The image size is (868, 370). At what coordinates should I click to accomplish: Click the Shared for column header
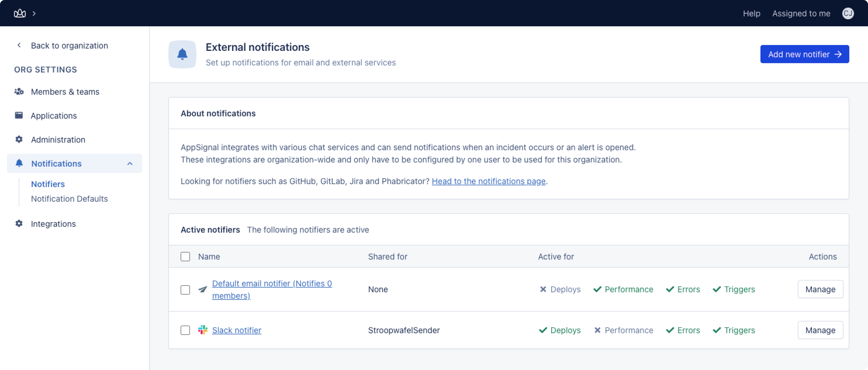(388, 256)
